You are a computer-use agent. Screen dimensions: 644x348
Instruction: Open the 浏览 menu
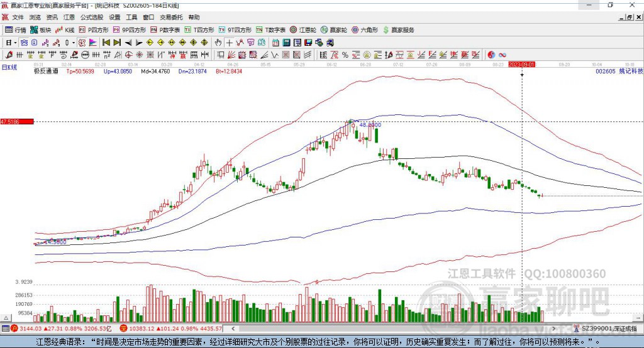(x=35, y=17)
